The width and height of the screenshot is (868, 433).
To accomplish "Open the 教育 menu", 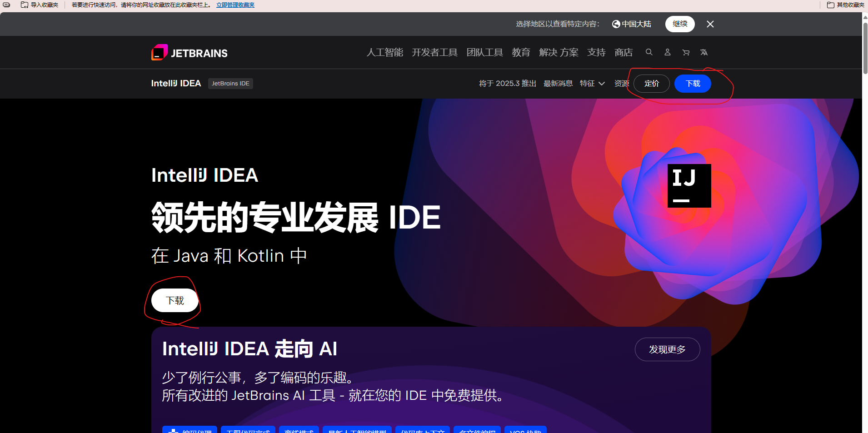I will click(x=521, y=53).
